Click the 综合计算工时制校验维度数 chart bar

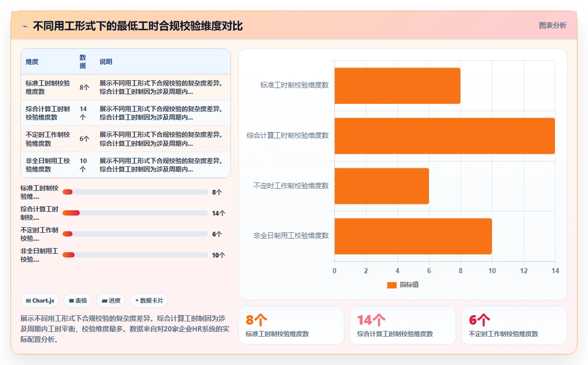click(445, 136)
